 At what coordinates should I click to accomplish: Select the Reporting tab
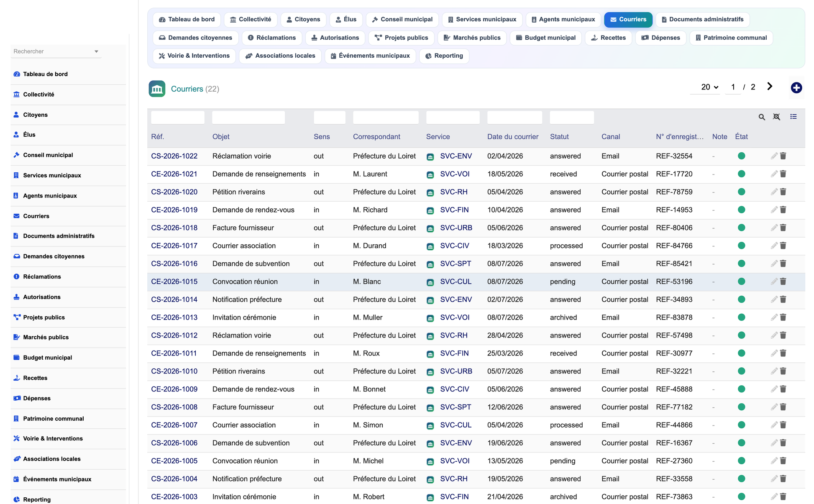click(x=444, y=56)
